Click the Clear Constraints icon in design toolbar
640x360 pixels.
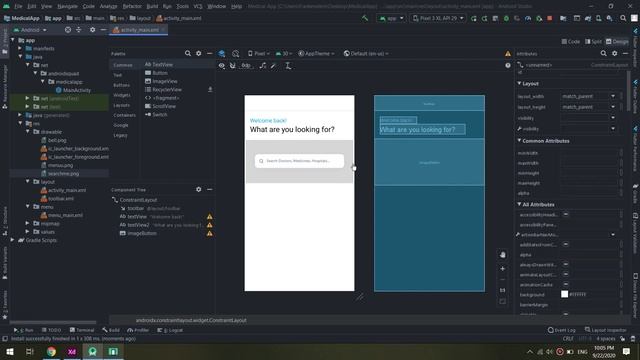[263, 66]
